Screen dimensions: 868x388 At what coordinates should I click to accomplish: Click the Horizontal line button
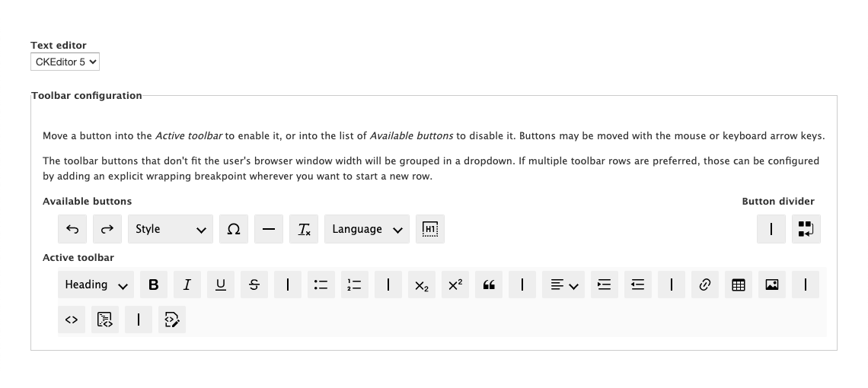[x=269, y=229]
